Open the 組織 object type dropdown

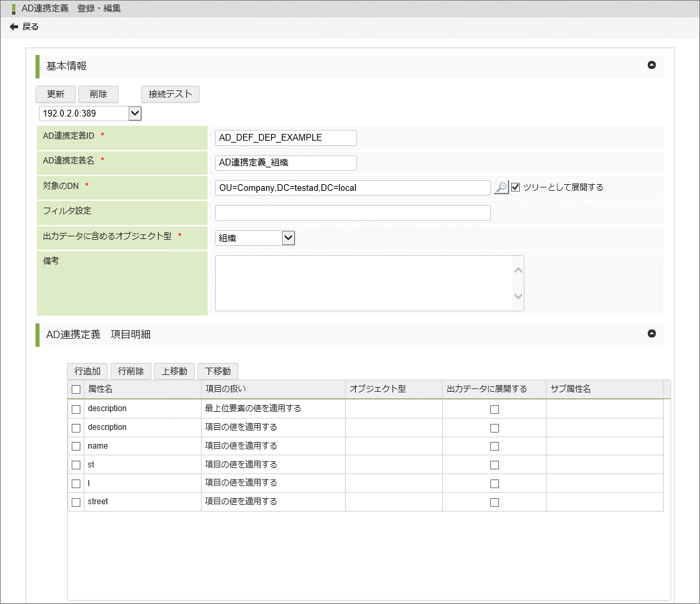288,238
